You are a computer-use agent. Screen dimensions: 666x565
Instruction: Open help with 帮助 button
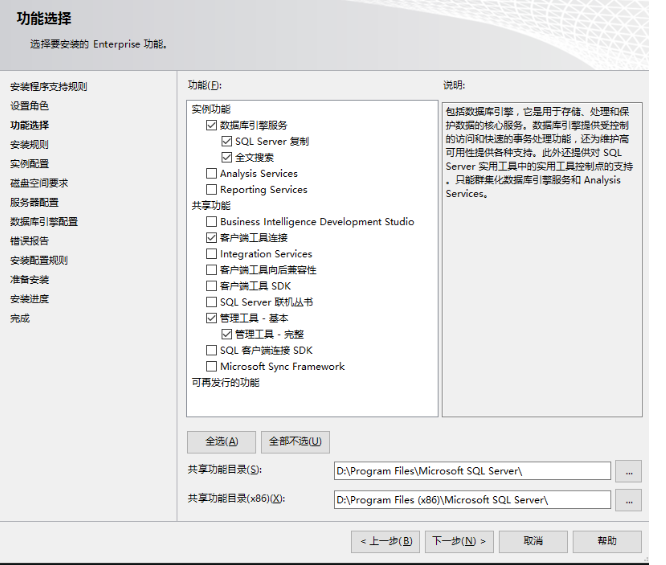click(607, 541)
